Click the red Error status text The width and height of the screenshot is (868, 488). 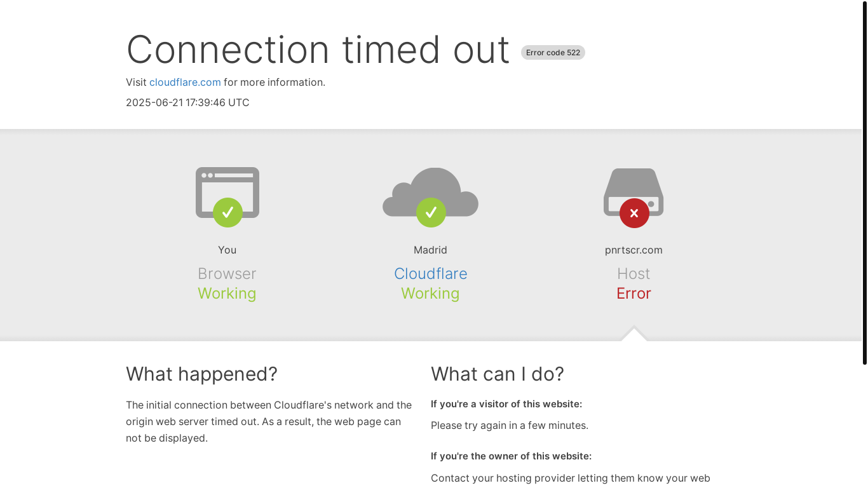pyautogui.click(x=634, y=294)
